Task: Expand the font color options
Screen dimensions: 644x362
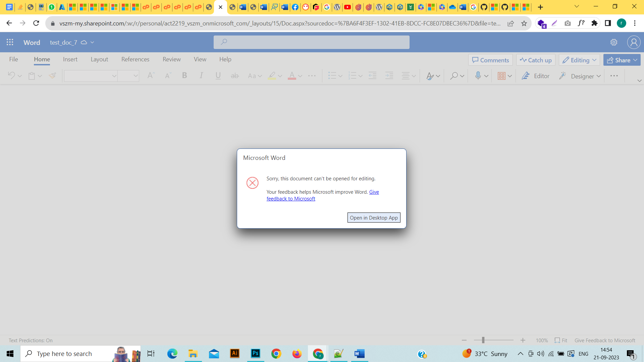Action: 300,76
